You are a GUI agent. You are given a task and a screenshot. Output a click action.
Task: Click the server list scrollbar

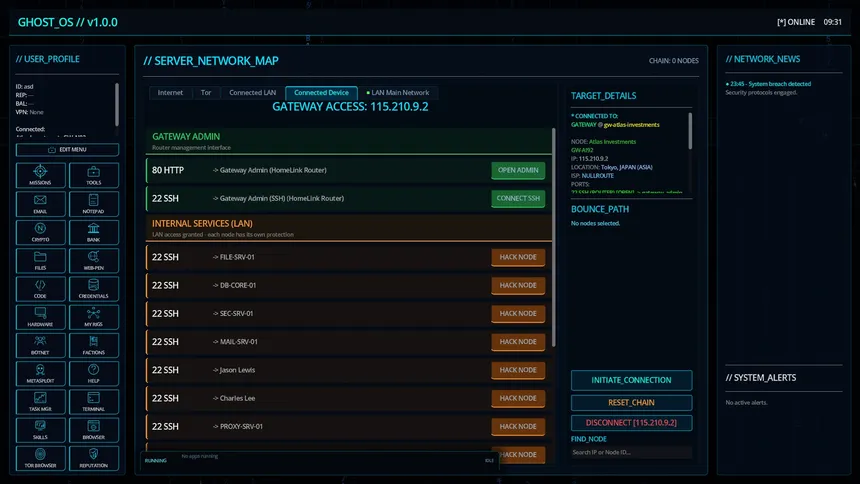[553, 237]
